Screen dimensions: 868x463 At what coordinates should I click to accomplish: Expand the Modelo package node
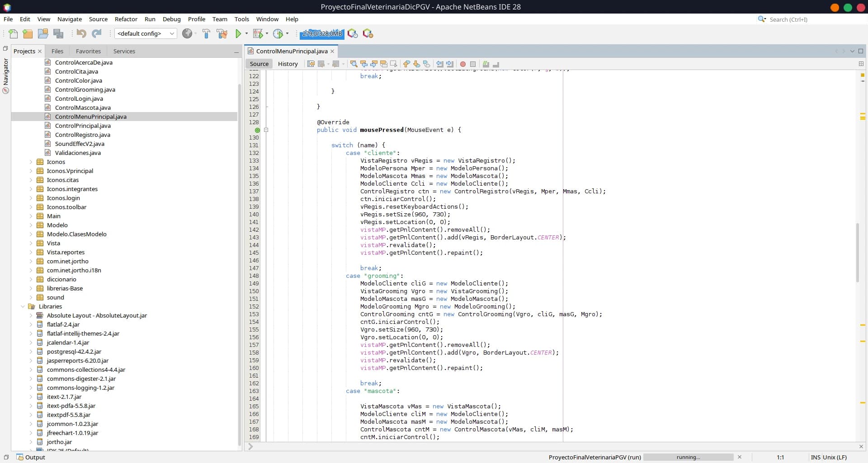31,225
